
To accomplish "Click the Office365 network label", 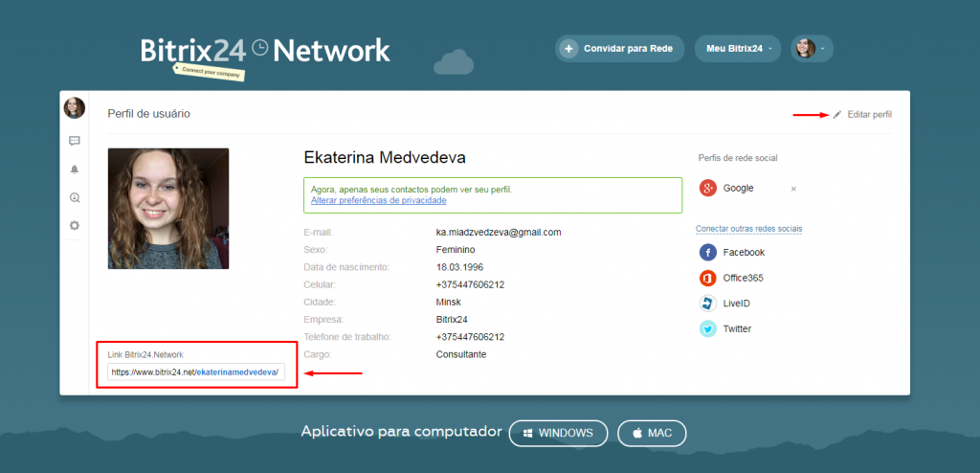I will click(x=743, y=278).
